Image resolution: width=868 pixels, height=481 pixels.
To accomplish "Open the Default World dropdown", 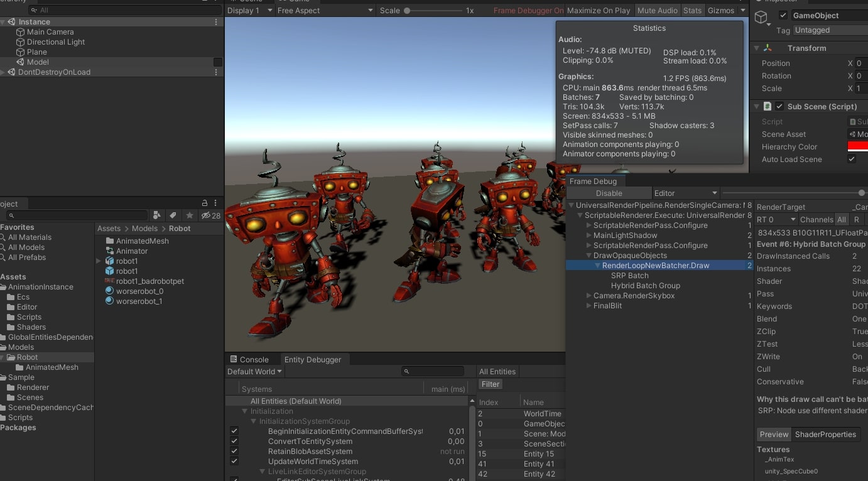I will click(x=254, y=372).
